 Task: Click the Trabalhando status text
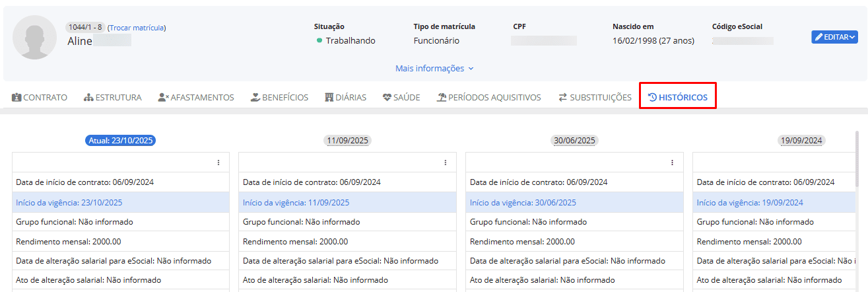click(x=351, y=40)
